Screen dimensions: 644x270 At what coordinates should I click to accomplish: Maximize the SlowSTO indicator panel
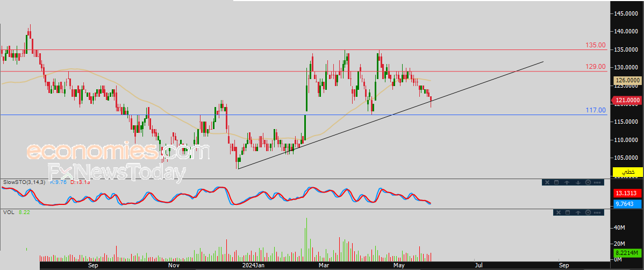pyautogui.click(x=556, y=182)
